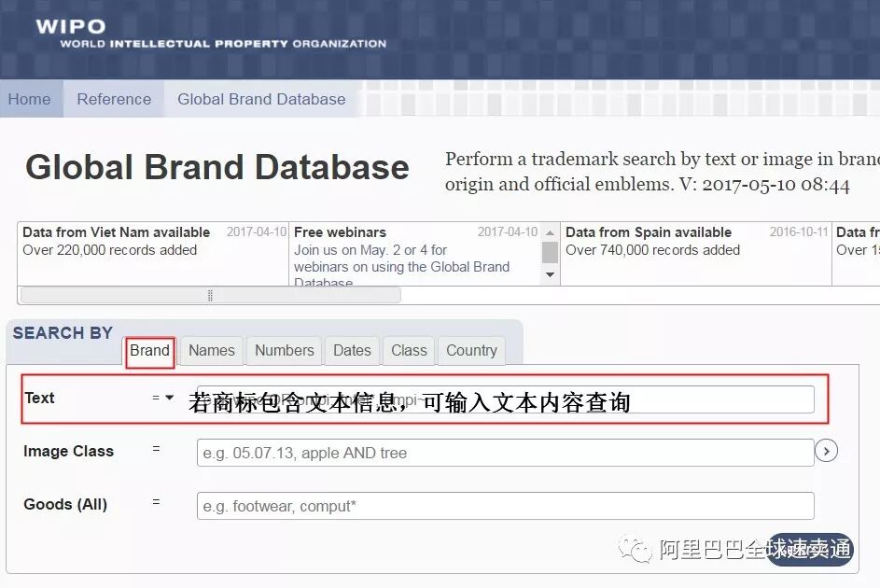The image size is (880, 588).
Task: Click the 'Over 740,000 records added' text
Action: click(x=652, y=250)
